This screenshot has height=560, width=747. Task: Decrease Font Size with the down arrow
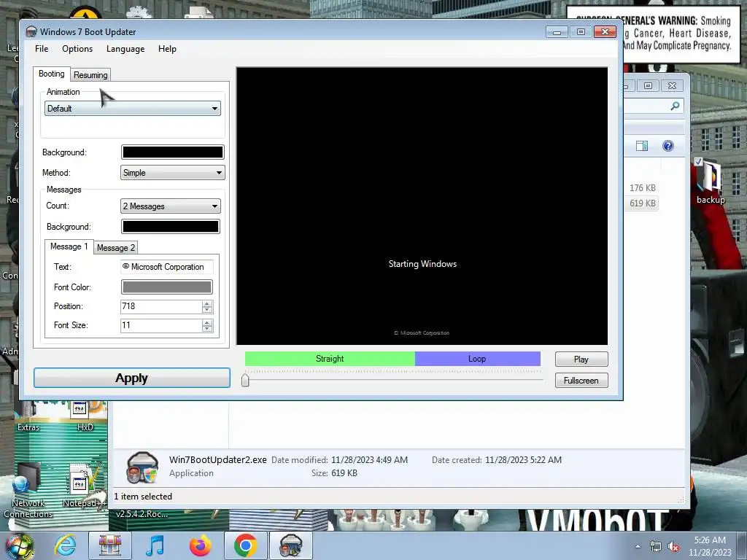[x=206, y=329]
